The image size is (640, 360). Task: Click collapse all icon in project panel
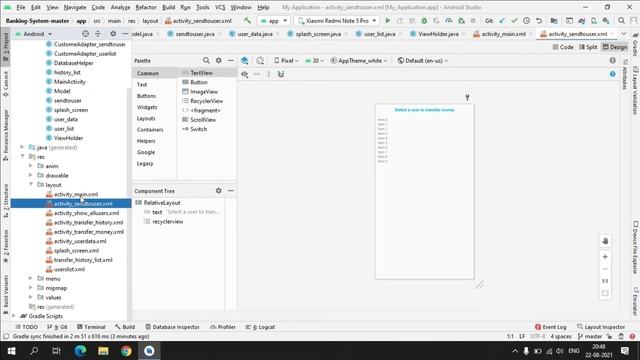(x=98, y=34)
